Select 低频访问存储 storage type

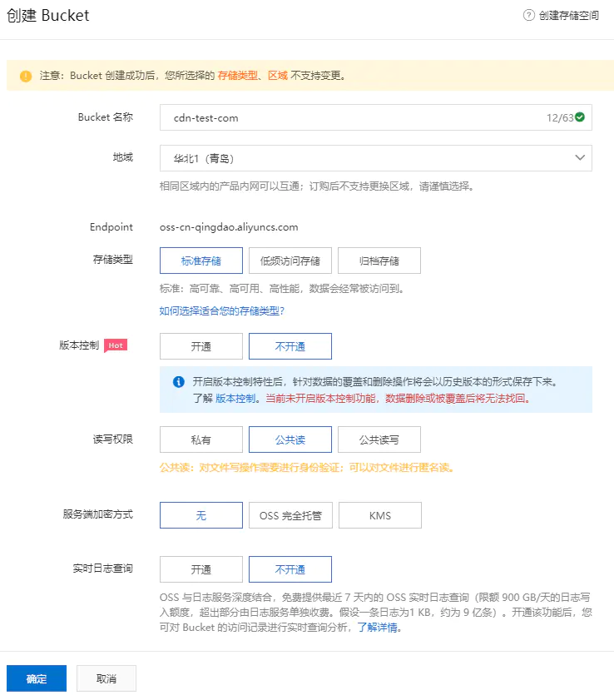pos(290,261)
